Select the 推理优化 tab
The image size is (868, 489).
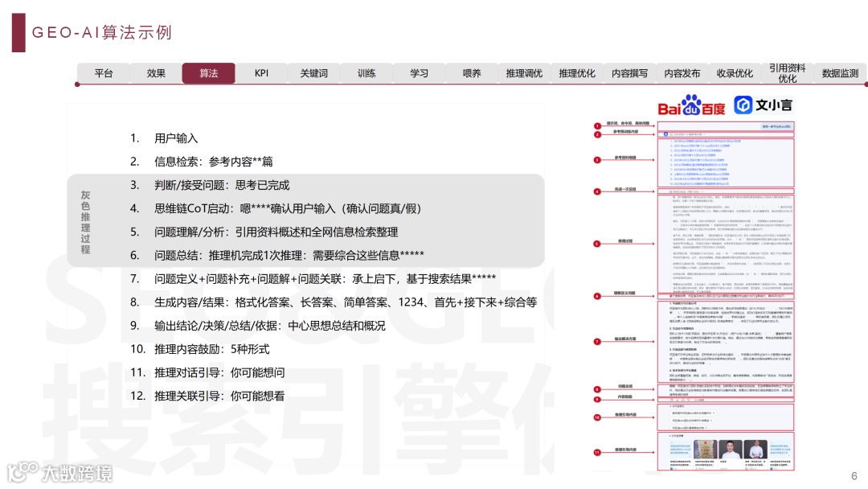coord(577,73)
